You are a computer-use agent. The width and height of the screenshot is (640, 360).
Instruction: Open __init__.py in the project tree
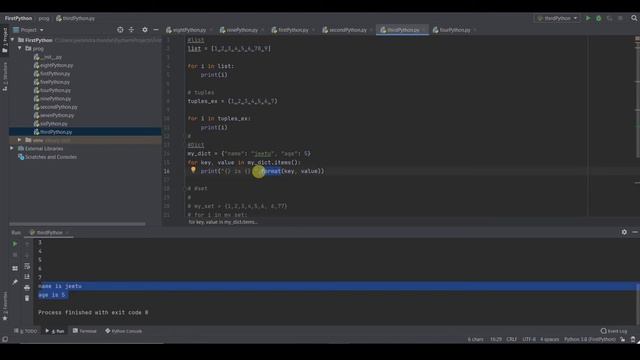48,57
